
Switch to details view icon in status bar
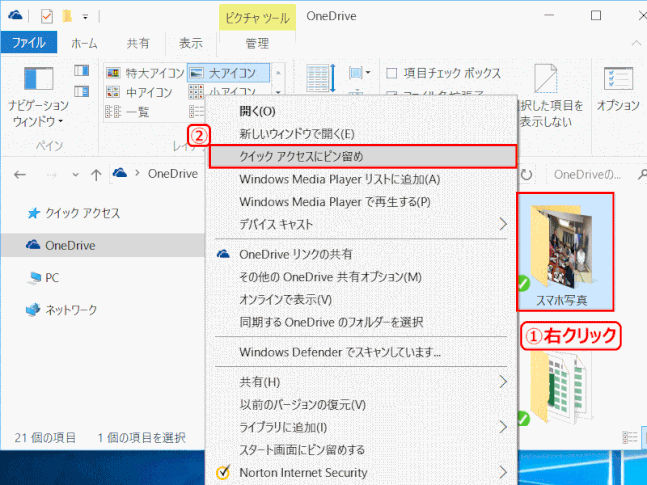point(630,437)
